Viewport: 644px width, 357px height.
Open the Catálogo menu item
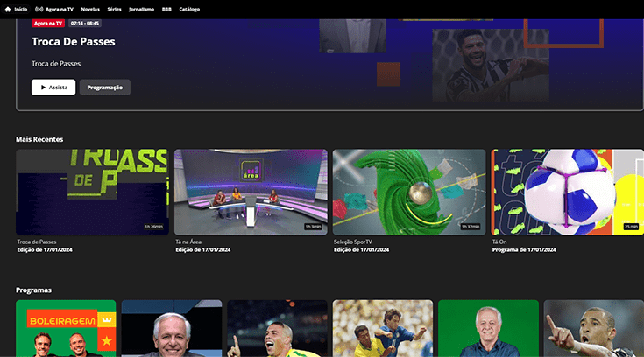point(189,9)
